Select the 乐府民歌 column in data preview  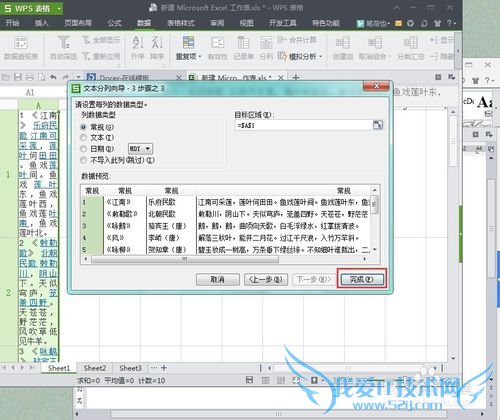(x=171, y=220)
